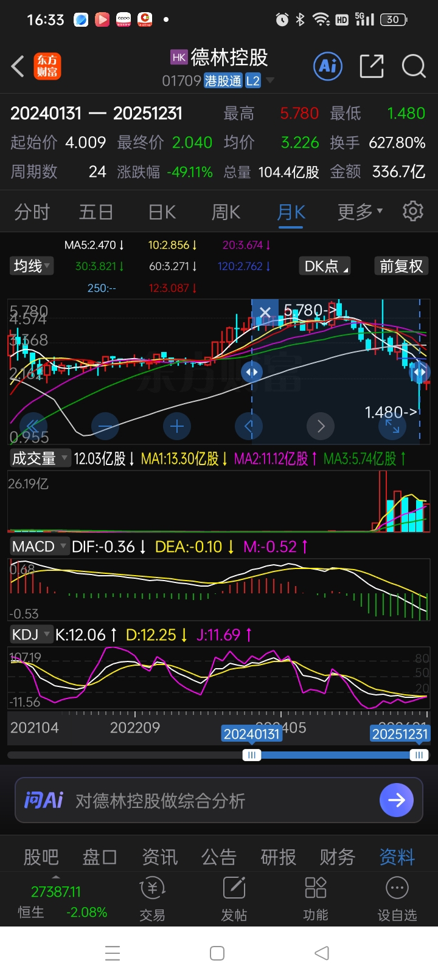Open the 研报 tab

click(x=279, y=857)
